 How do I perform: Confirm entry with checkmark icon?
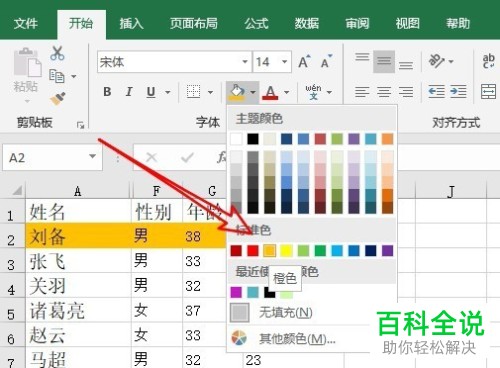pos(187,157)
